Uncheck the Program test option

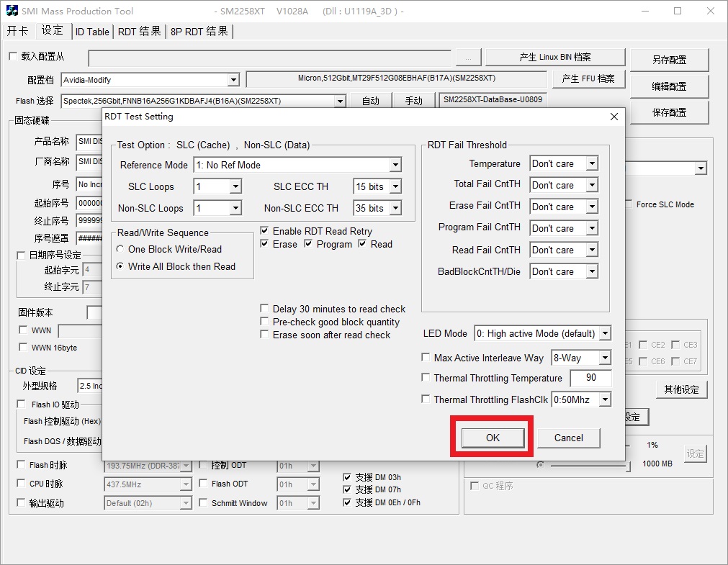[308, 244]
